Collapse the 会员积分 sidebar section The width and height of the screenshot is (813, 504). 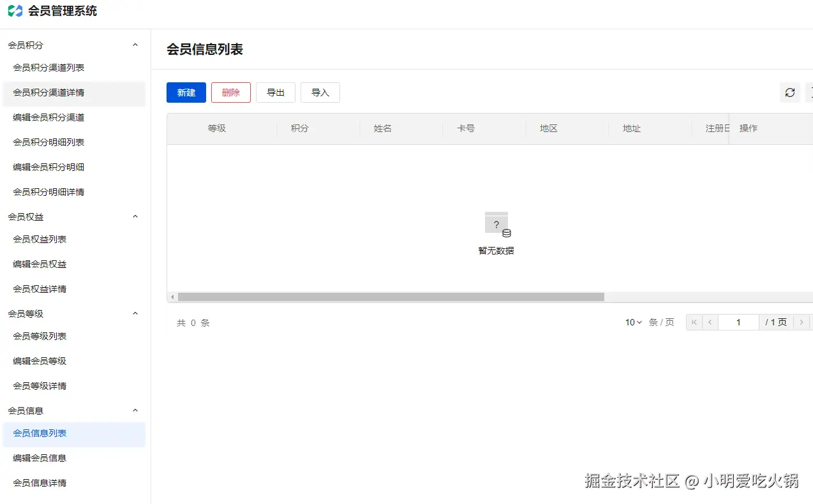135,45
